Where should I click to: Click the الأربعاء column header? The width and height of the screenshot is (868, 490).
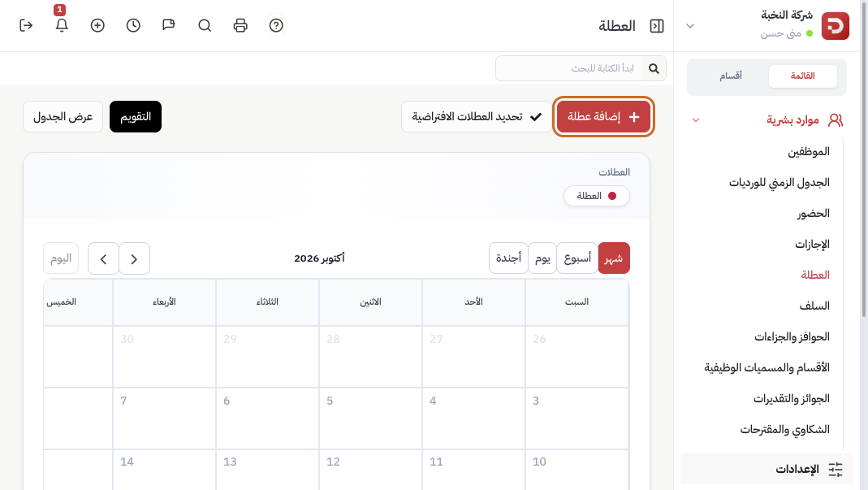click(x=164, y=302)
